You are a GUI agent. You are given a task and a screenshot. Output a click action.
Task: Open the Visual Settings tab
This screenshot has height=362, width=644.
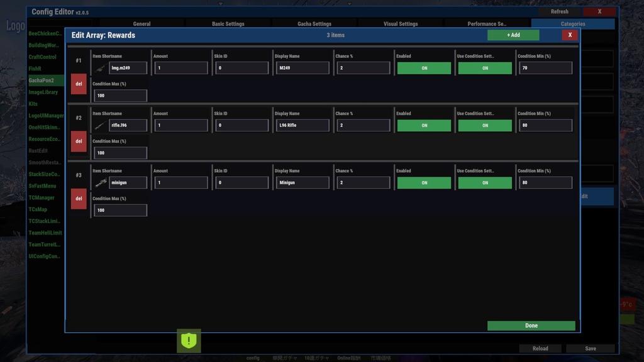pos(401,23)
